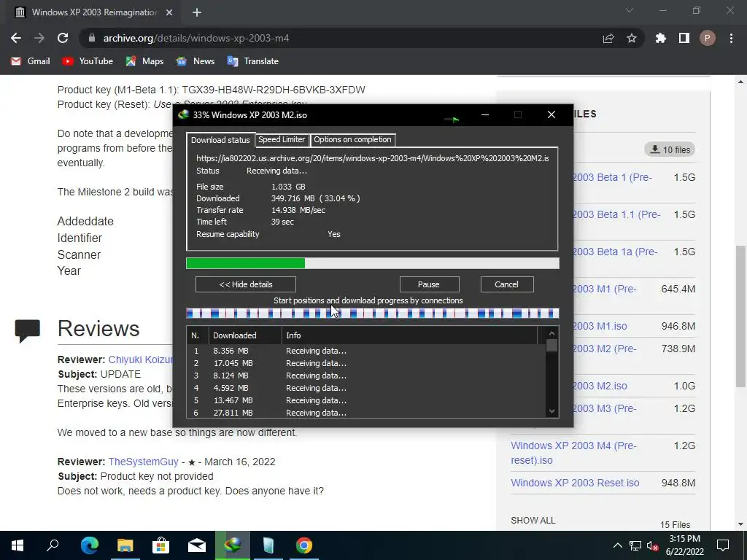
Task: Open taskbar search magnifier
Action: click(x=53, y=545)
